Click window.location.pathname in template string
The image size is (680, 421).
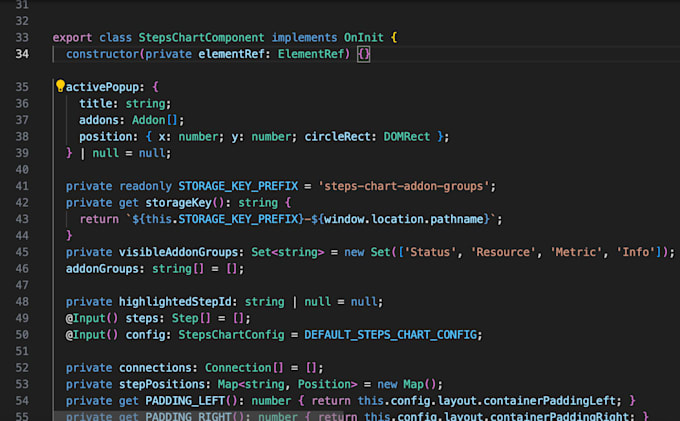click(x=403, y=219)
